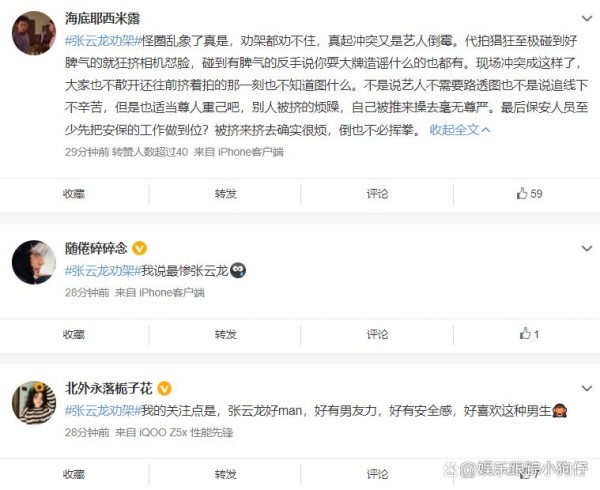Click the verified badge next to 北外永落栀子花

[x=164, y=389]
